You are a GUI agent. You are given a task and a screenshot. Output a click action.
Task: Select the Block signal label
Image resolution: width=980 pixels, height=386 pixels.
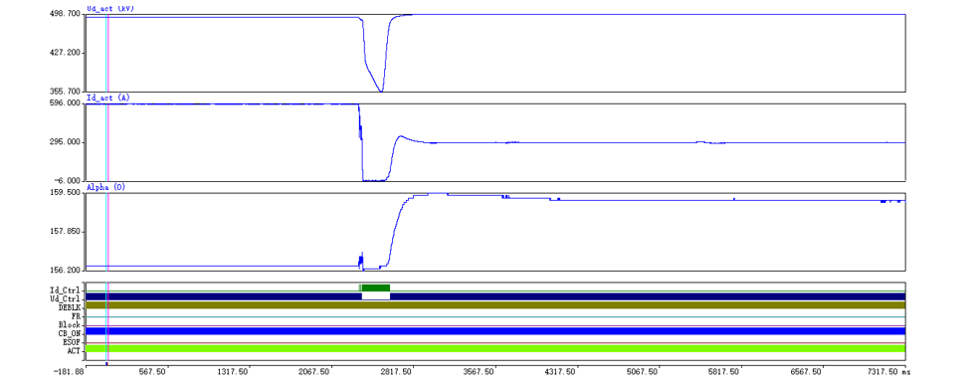tap(70, 325)
